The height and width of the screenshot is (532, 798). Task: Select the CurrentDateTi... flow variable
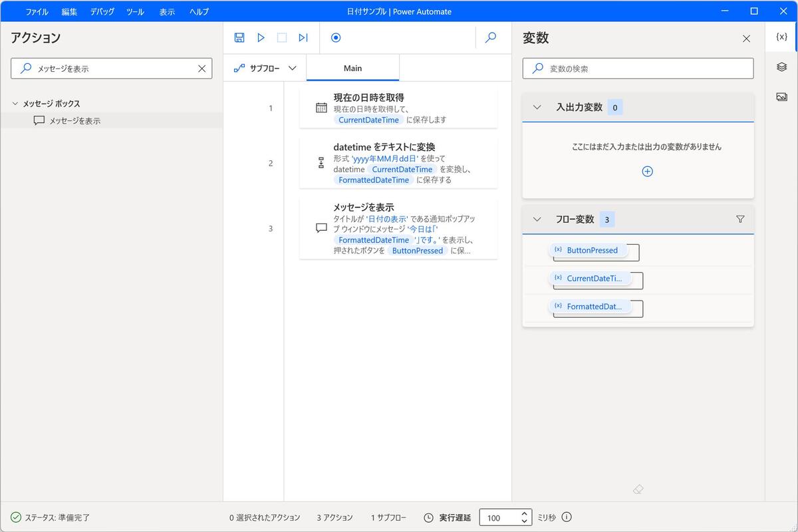point(591,279)
